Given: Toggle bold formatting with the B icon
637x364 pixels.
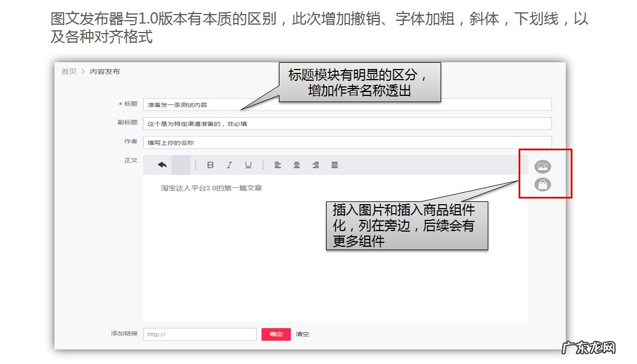Looking at the screenshot, I should 210,164.
